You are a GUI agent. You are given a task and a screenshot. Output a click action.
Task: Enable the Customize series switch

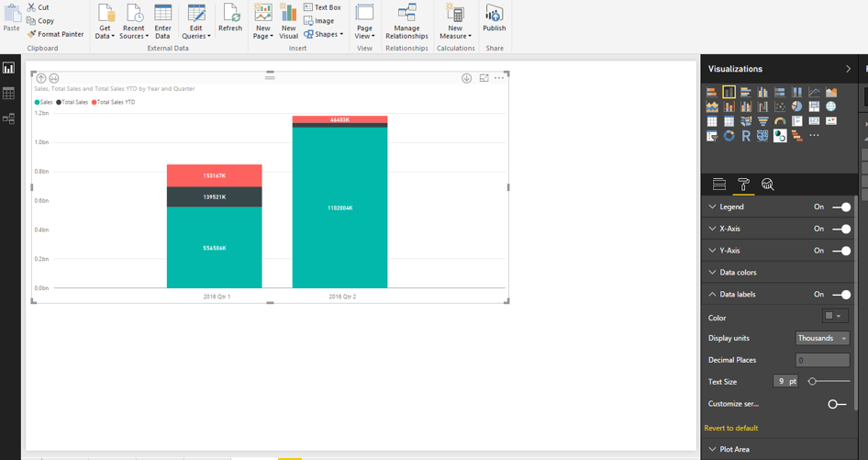(837, 404)
